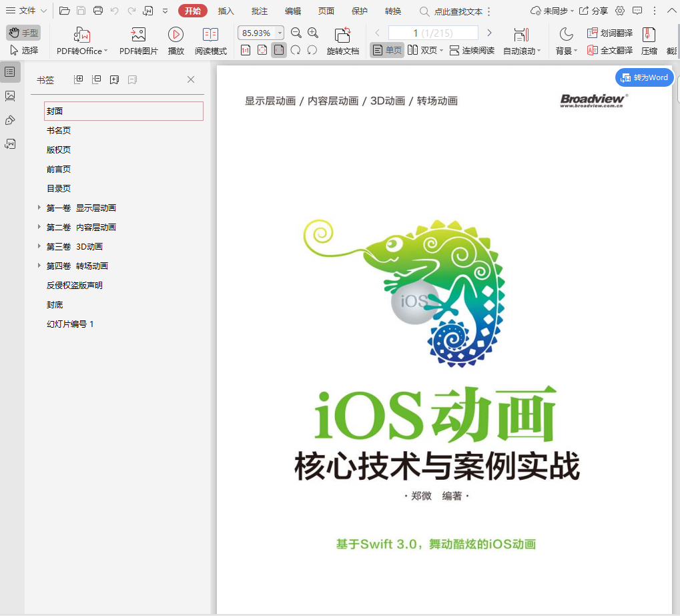Switch to 单页 single page view

(x=387, y=50)
